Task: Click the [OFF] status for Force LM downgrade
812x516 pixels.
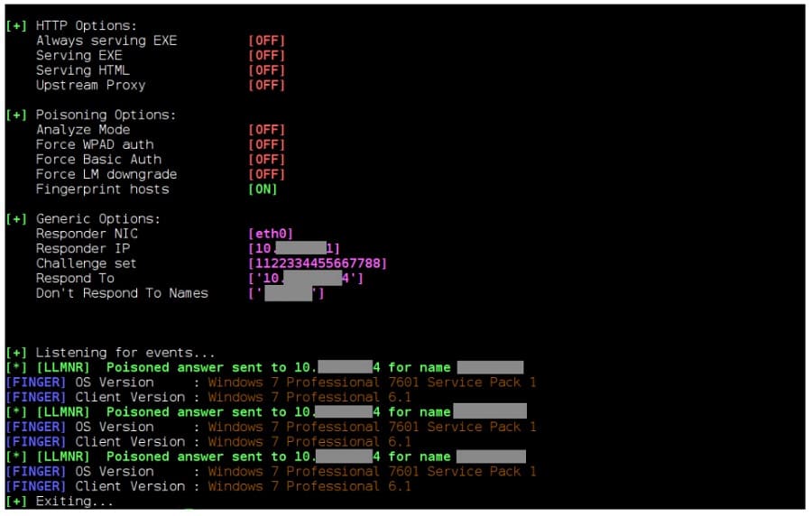Action: coord(266,174)
